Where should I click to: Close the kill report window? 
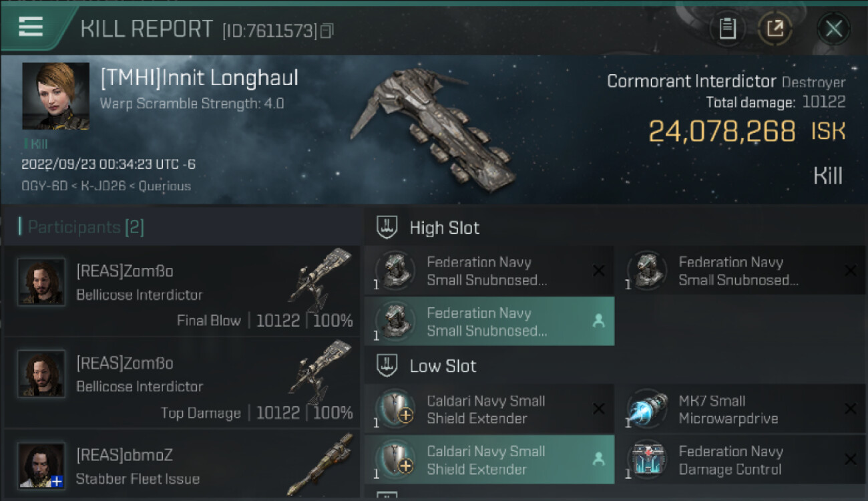pyautogui.click(x=833, y=28)
